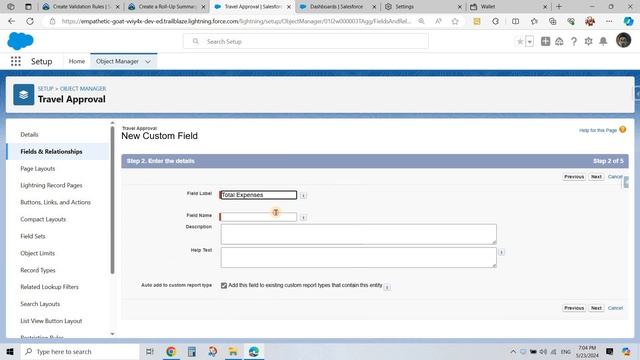Switch to Create a Roll-Up Summary browser tab
This screenshot has width=640, height=360.
(x=167, y=7)
